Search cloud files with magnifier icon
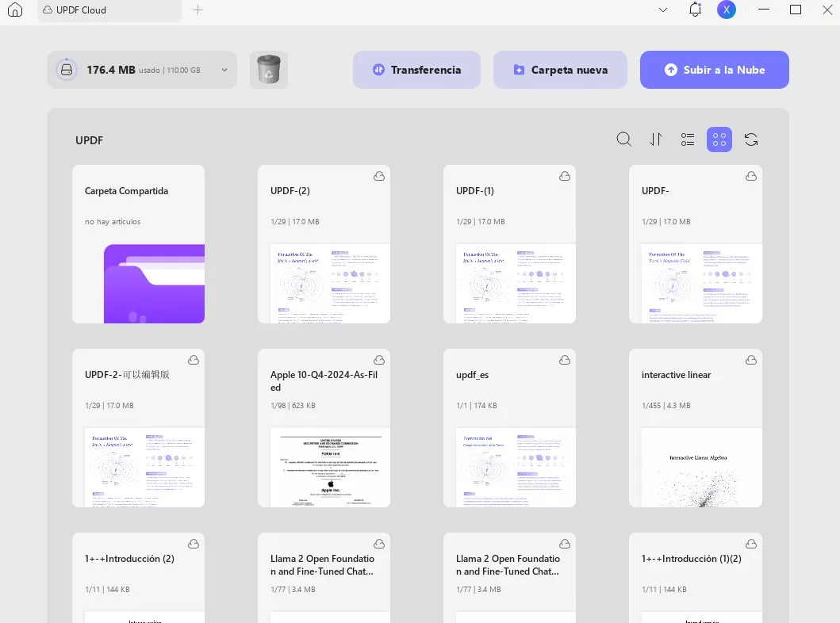This screenshot has width=840, height=623. click(x=623, y=140)
